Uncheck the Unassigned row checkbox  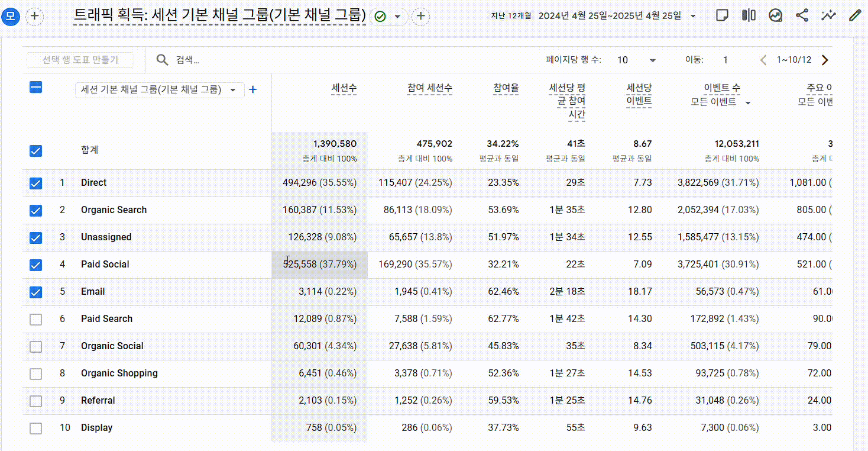[x=35, y=237]
